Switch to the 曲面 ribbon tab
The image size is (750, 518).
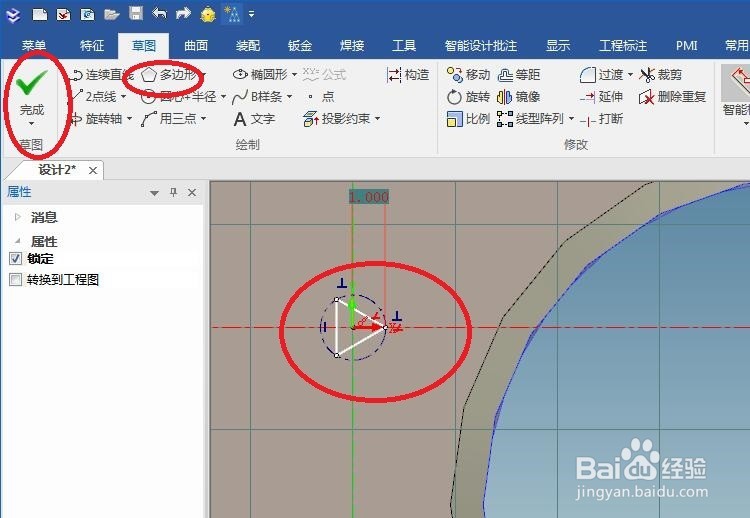[x=196, y=45]
